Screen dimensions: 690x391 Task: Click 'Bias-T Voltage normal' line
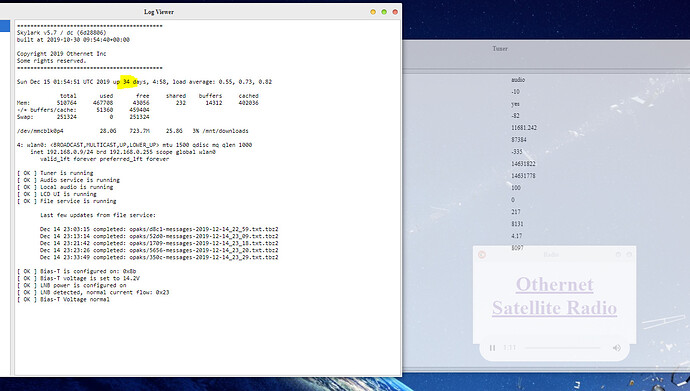(x=63, y=299)
